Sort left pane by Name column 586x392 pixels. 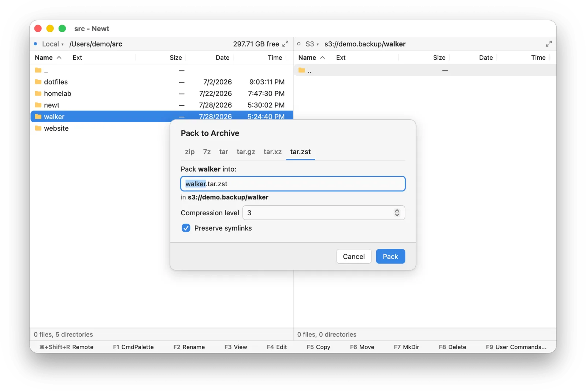[x=48, y=57]
